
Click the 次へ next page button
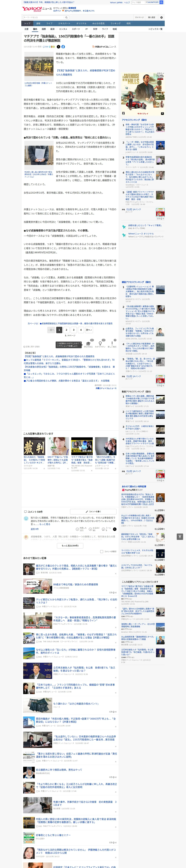[x=89, y=330]
